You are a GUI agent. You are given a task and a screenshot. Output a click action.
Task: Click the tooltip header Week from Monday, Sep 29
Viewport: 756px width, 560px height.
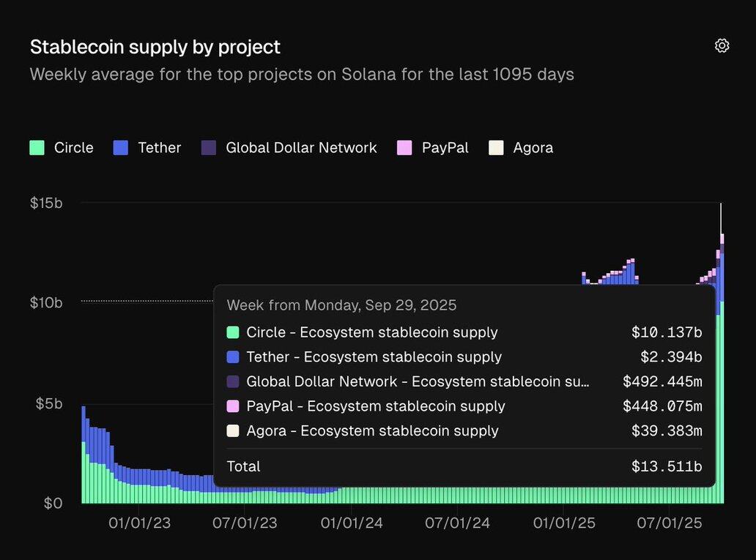coord(341,305)
